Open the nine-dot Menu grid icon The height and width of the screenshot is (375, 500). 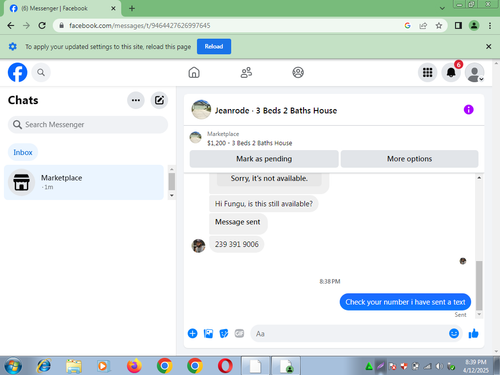click(427, 72)
